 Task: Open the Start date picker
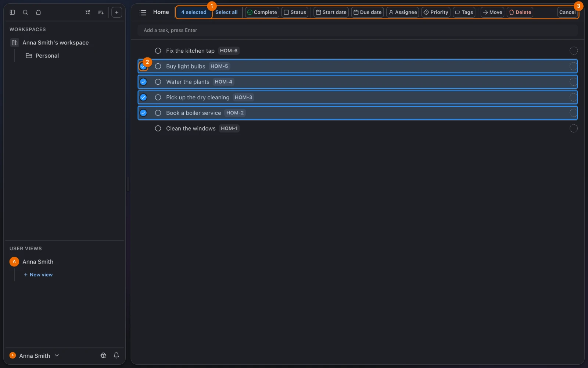pyautogui.click(x=331, y=12)
